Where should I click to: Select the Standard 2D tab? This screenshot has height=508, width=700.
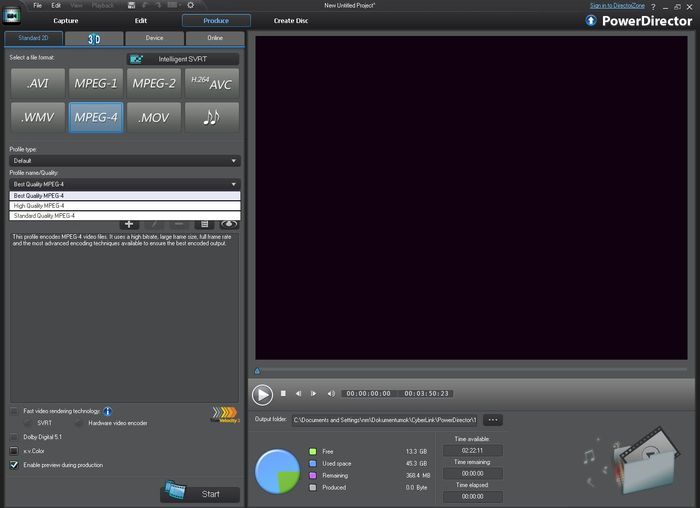[x=33, y=38]
